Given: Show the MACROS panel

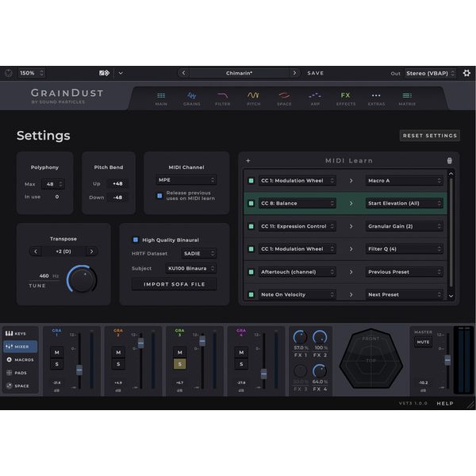Looking at the screenshot, I should pyautogui.click(x=20, y=359).
